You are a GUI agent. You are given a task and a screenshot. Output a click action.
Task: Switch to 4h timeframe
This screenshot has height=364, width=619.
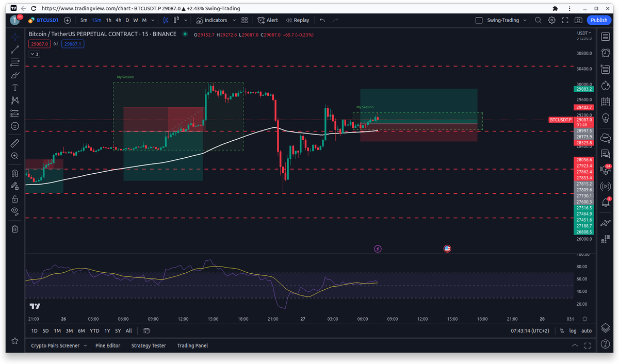[x=119, y=20]
